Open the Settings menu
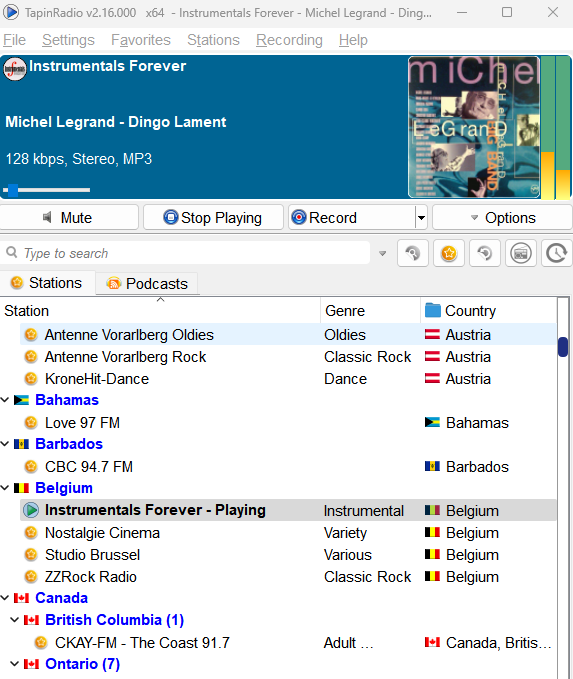Screen dimensions: 573x679 point(68,40)
